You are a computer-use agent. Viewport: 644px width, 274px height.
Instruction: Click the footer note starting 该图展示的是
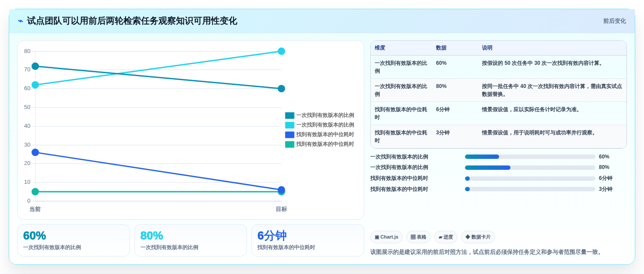coord(487,252)
